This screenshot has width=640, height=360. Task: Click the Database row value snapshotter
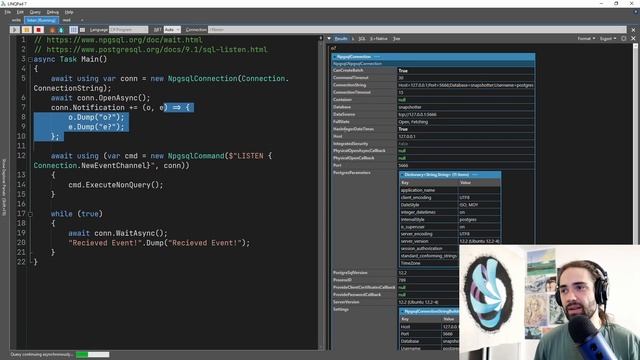tap(410, 107)
